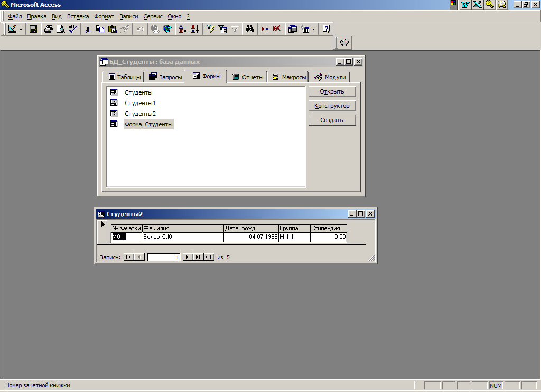541x392 pixels.
Task: Launch Microsoft Excel from Office shortcut bar
Action: pyautogui.click(x=478, y=4)
